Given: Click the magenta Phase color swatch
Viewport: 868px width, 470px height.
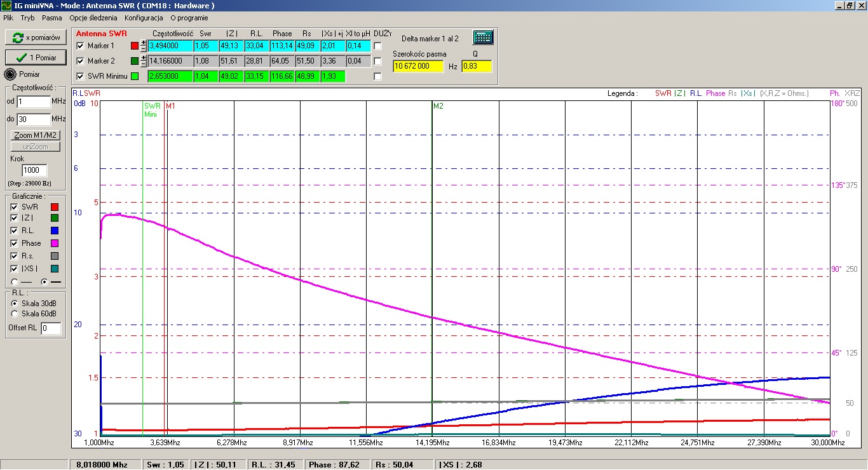Looking at the screenshot, I should point(54,243).
